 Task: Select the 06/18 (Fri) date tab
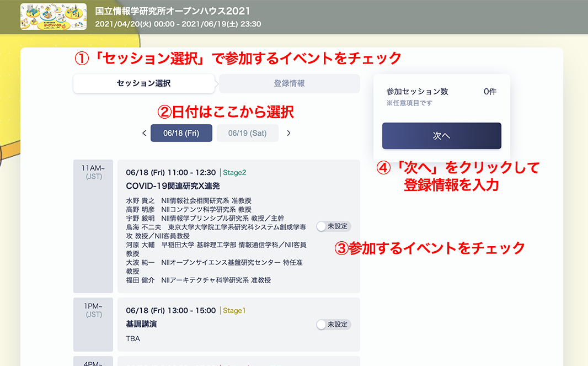point(181,133)
